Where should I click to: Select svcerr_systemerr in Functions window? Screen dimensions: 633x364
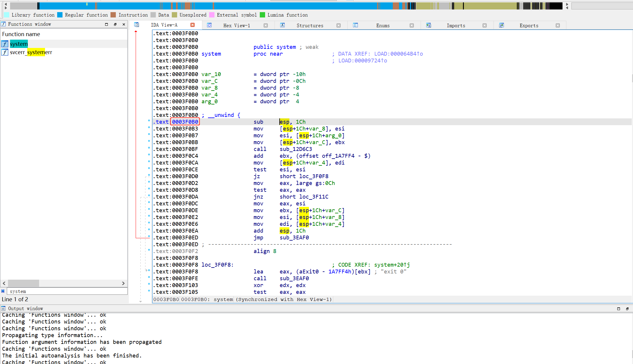coord(31,52)
